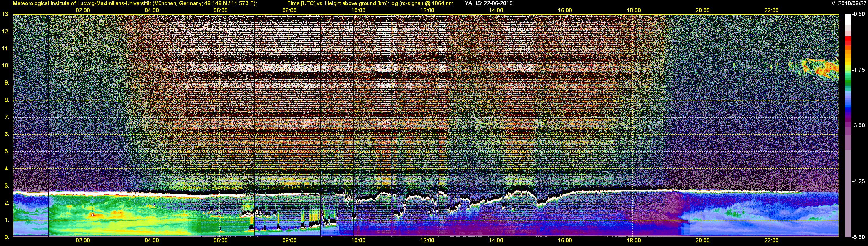Click the 10:00 label on the top time axis
Screen dimensions: 868x246
[x=358, y=10]
